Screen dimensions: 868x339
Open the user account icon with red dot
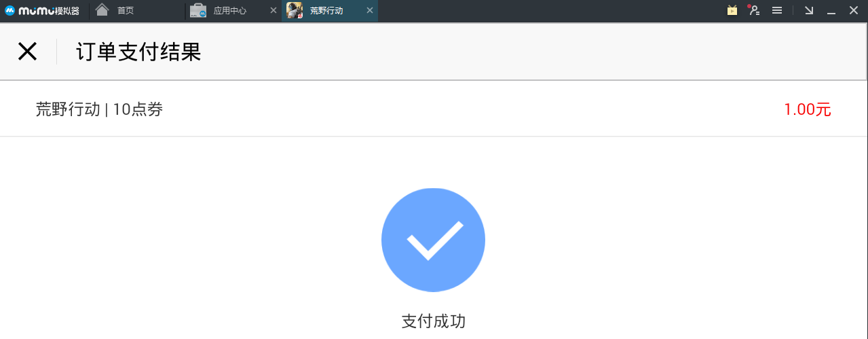pos(753,10)
